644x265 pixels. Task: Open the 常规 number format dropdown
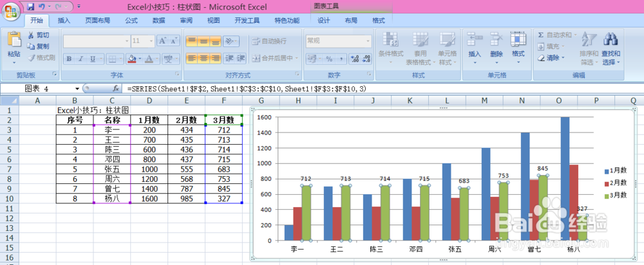(x=368, y=41)
